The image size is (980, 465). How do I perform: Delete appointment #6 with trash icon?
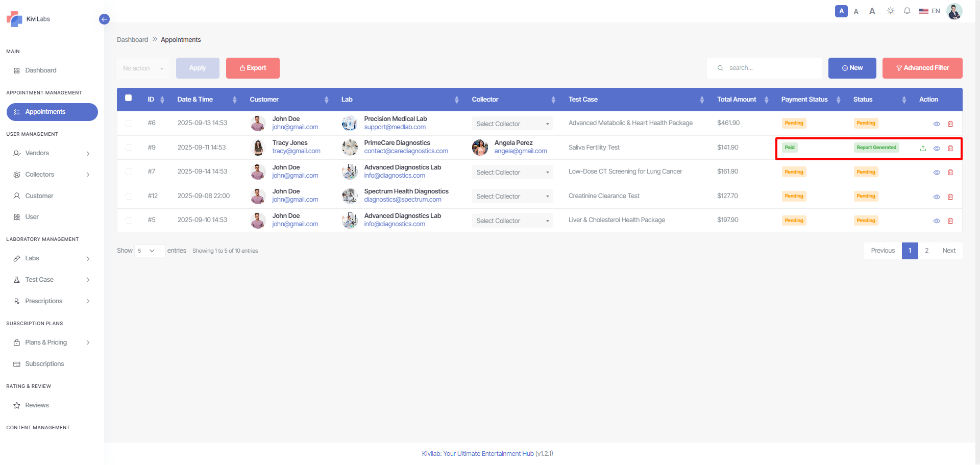(x=950, y=124)
